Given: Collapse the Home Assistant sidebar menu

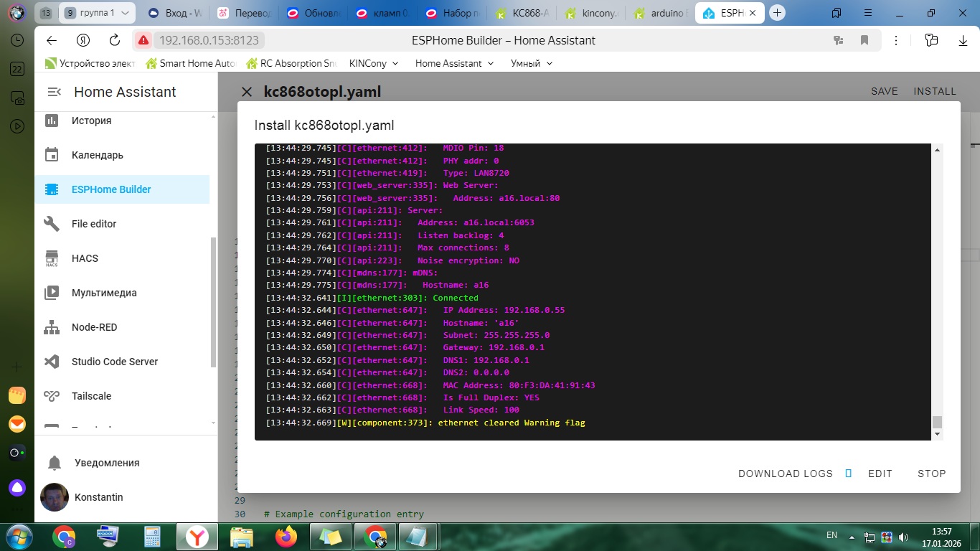Looking at the screenshot, I should point(54,92).
